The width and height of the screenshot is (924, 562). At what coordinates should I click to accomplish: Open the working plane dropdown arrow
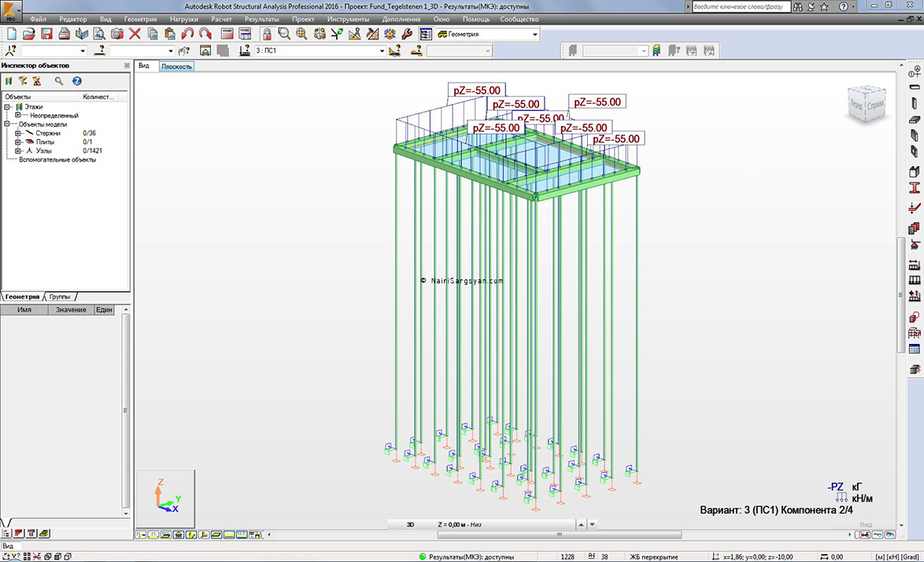pos(593,524)
